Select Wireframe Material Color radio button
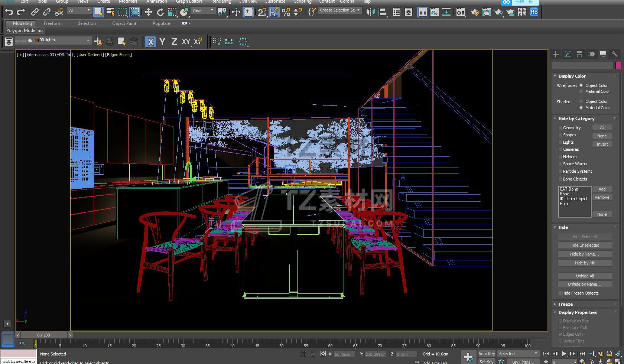Image resolution: width=624 pixels, height=364 pixels. click(581, 91)
